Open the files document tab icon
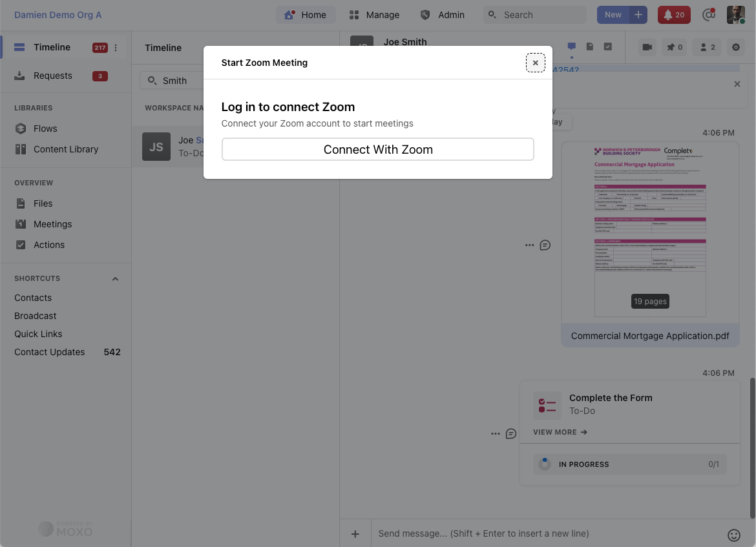 coord(590,46)
